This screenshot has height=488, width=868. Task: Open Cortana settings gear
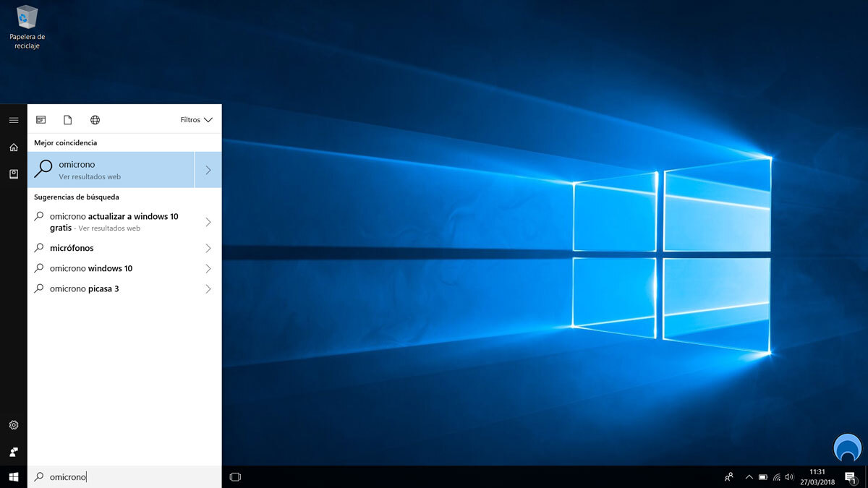[13, 425]
